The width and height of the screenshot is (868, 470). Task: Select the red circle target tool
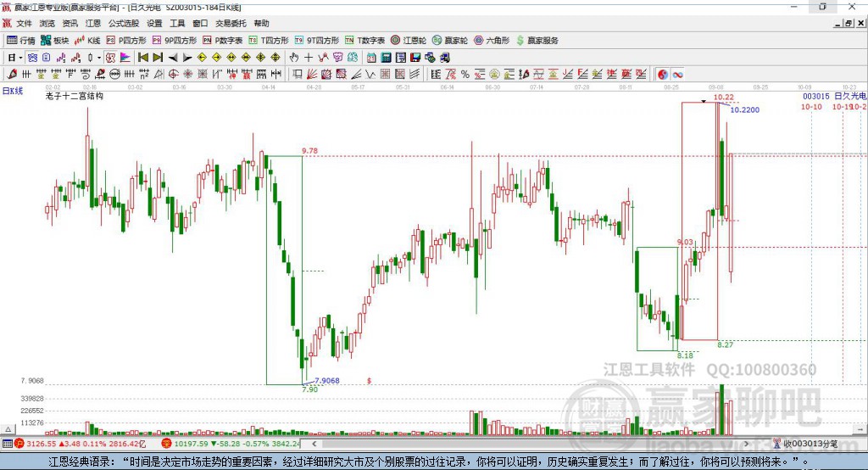tap(173, 75)
